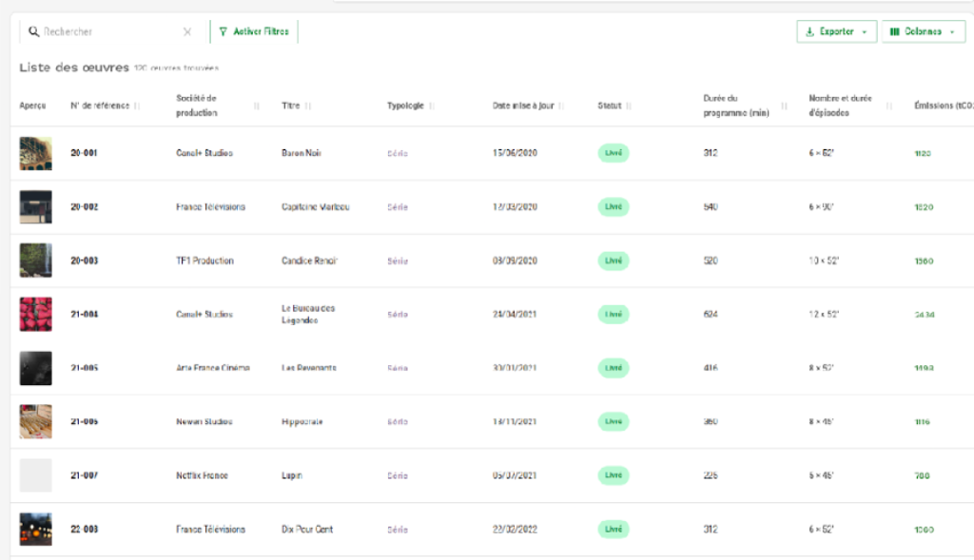974x560 pixels.
Task: Click the search magnifier icon
Action: tap(33, 31)
